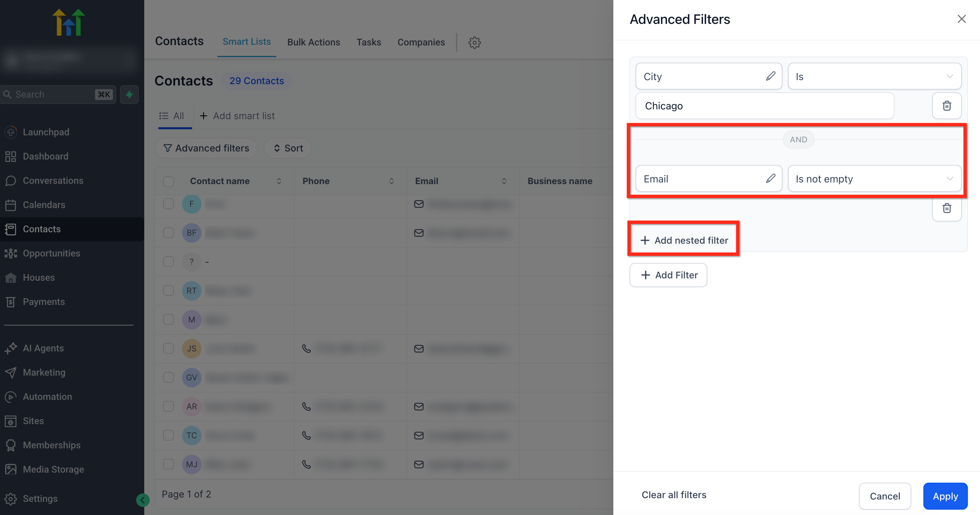Collapse sidebar with green arrow button

tap(143, 500)
